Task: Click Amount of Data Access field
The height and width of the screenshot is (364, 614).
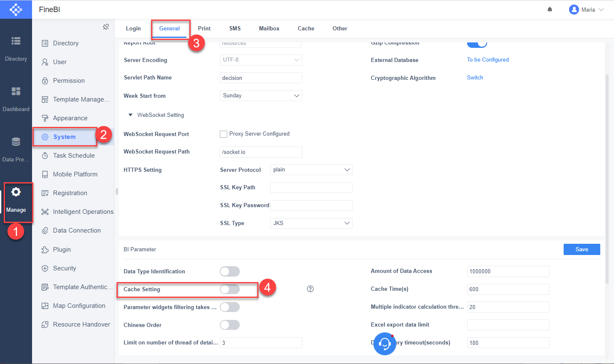Action: tap(508, 271)
